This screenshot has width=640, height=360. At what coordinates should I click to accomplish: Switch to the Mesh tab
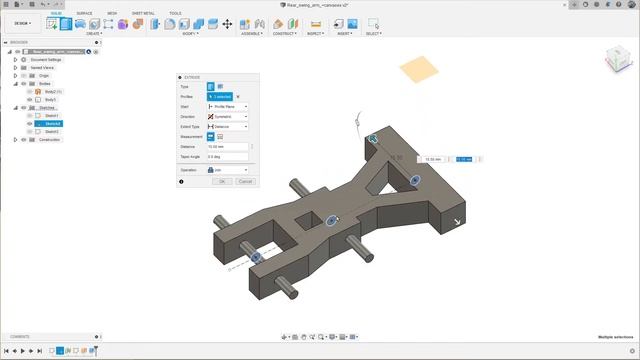(x=112, y=13)
